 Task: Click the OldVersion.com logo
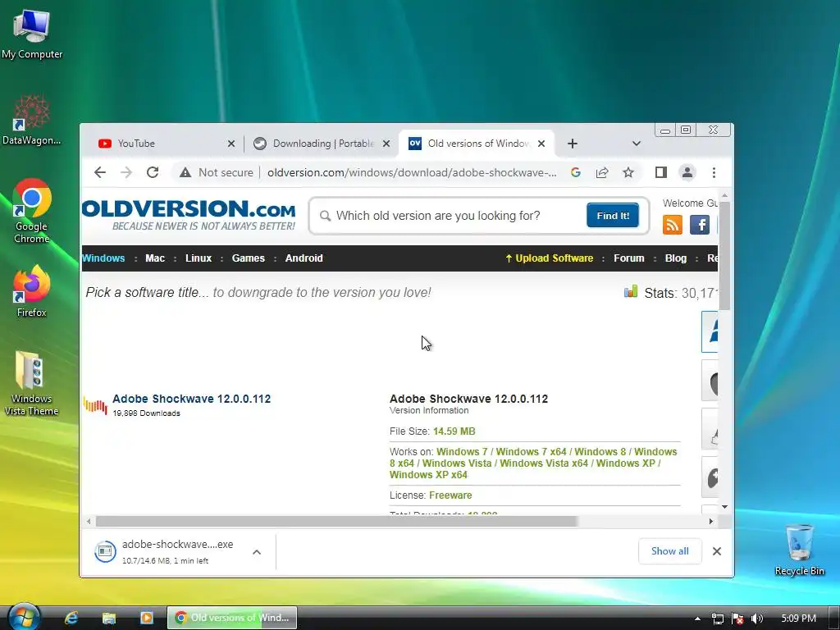(189, 215)
